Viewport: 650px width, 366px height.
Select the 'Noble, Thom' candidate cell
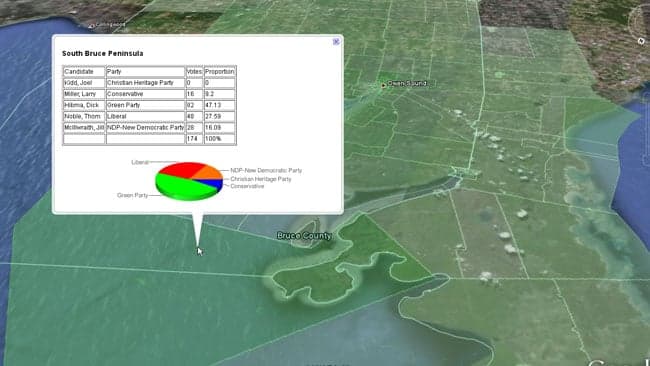(x=84, y=116)
